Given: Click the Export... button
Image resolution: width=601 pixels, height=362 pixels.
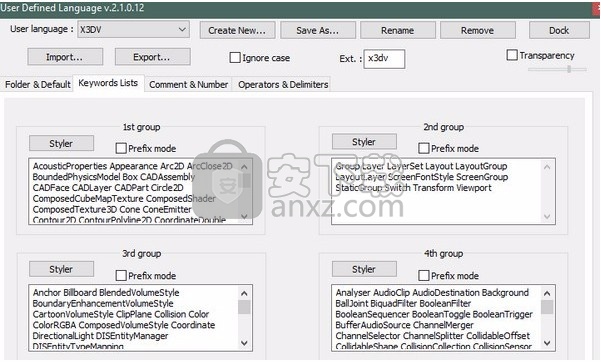Looking at the screenshot, I should [152, 57].
